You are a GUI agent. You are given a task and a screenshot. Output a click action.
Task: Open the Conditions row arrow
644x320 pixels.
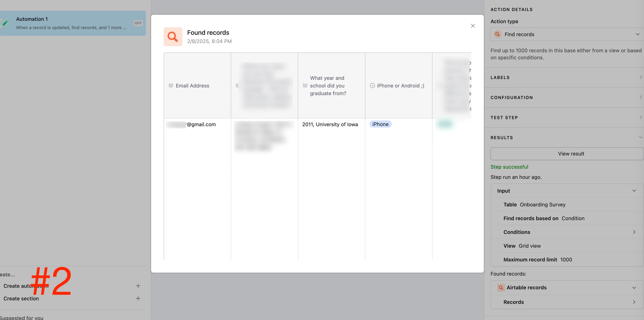(x=634, y=232)
